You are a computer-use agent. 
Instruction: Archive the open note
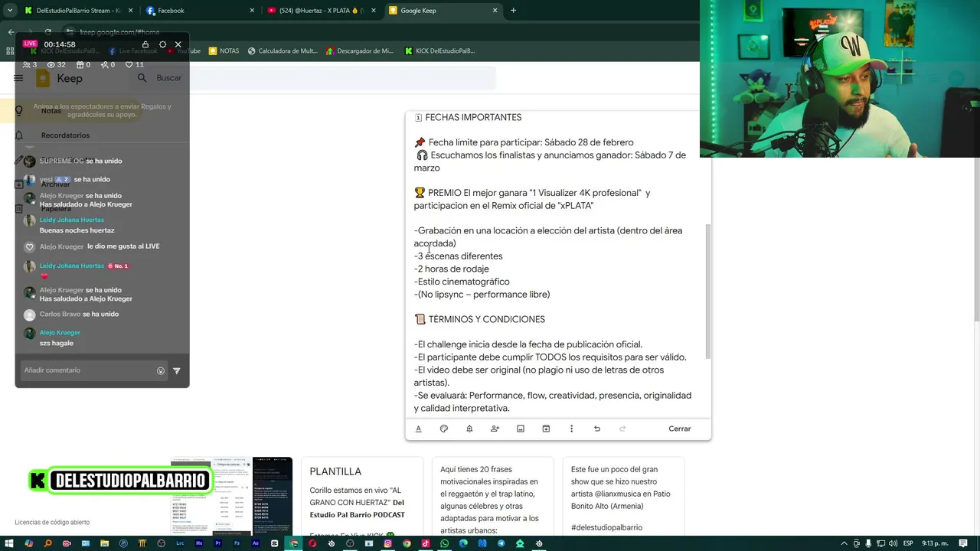[546, 429]
